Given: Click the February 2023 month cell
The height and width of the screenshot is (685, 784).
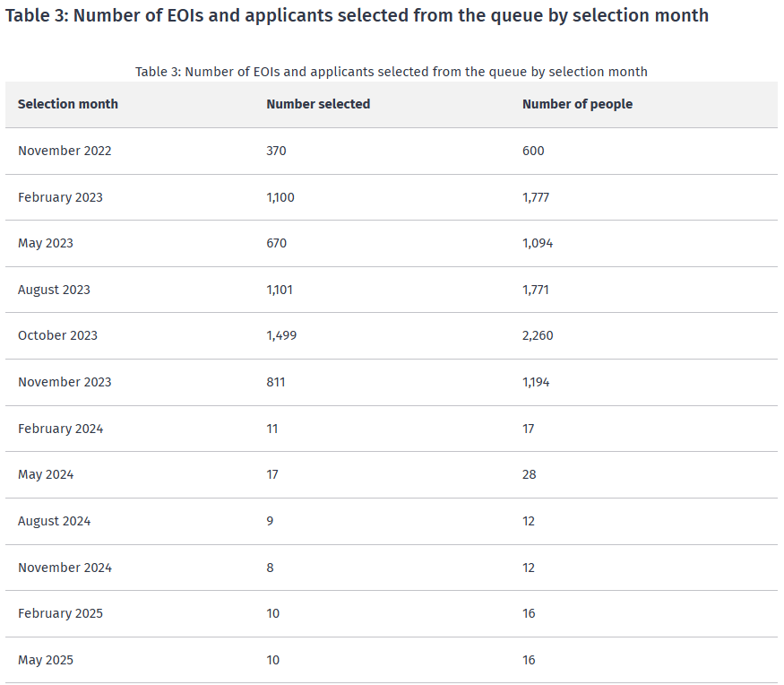Looking at the screenshot, I should (60, 197).
